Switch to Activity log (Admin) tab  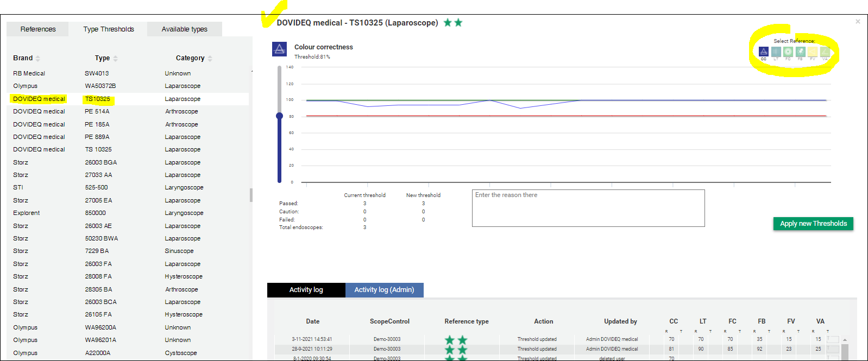[384, 290]
